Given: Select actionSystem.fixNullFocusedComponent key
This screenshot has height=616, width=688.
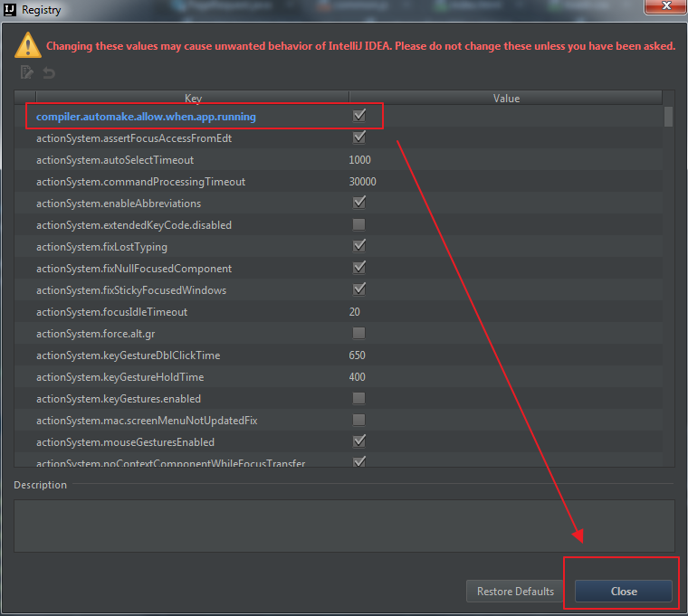Looking at the screenshot, I should [134, 269].
